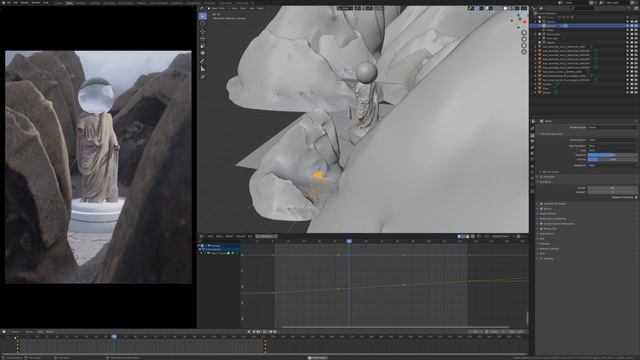Expand the Volumetrics panel

[x=546, y=234]
